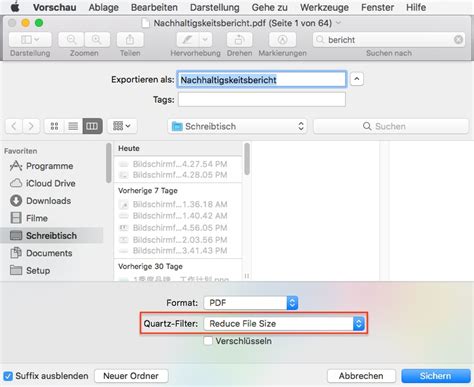Click the file column scrollbar
The width and height of the screenshot is (474, 387).
point(247,159)
